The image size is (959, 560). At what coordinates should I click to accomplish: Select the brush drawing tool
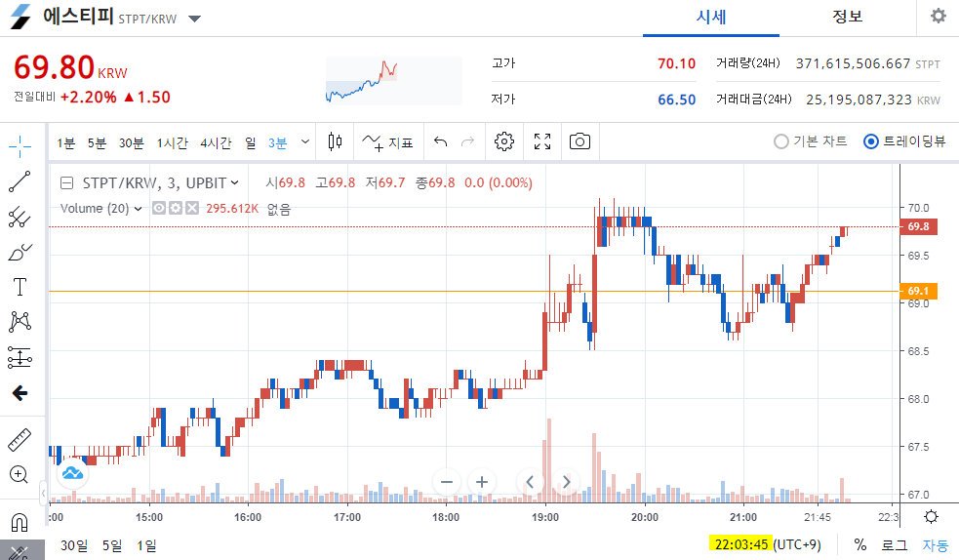click(20, 252)
